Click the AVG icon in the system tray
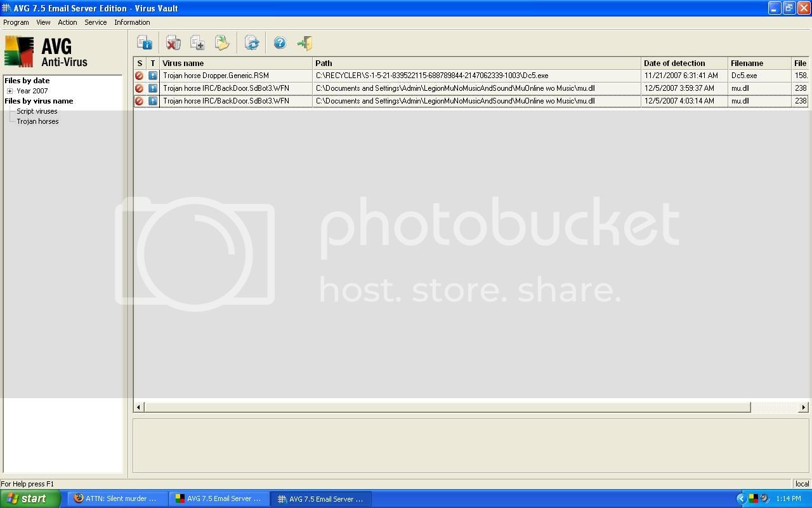The width and height of the screenshot is (812, 508). click(x=753, y=498)
